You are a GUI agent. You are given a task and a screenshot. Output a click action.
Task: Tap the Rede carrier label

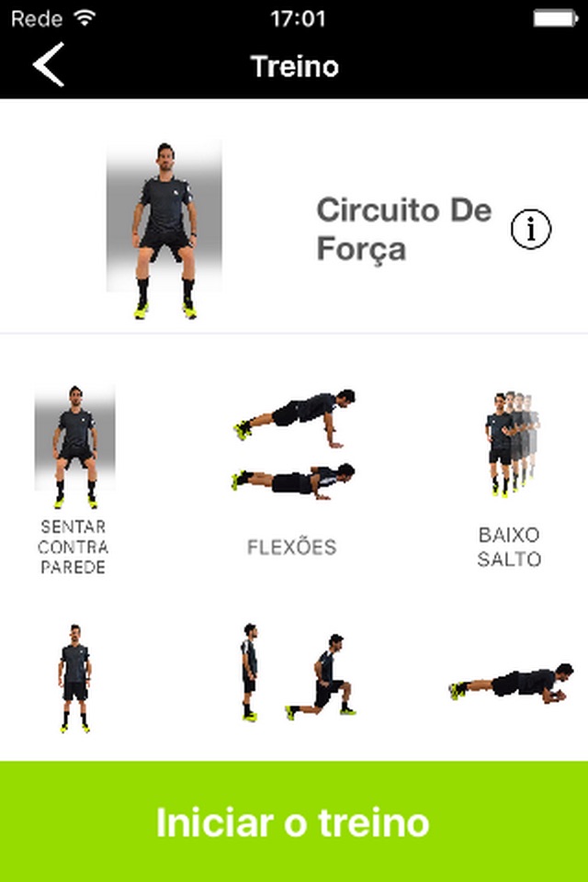click(x=37, y=18)
